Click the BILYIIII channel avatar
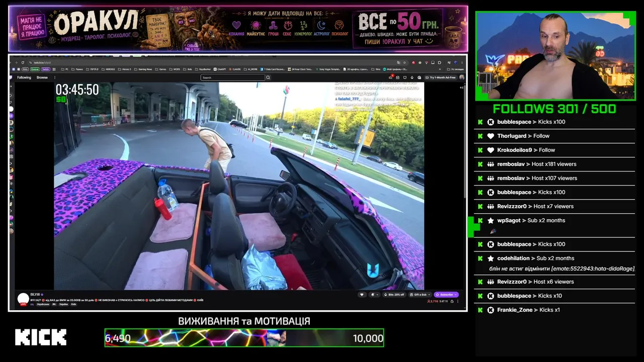Screen dimensions: 644x362 [x=23, y=299]
